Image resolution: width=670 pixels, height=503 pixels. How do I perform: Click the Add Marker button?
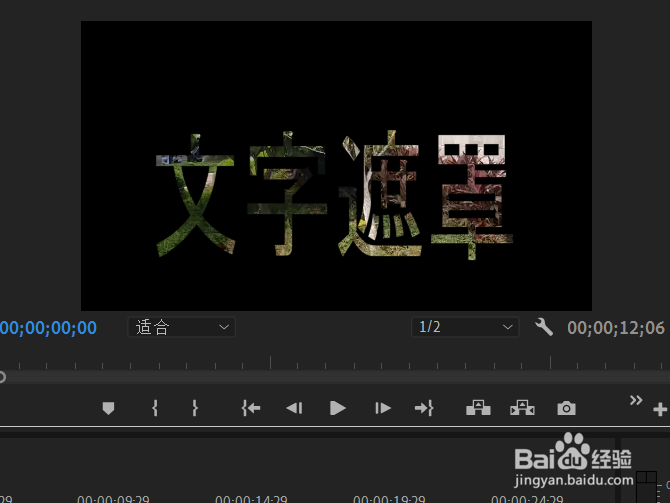pos(109,408)
